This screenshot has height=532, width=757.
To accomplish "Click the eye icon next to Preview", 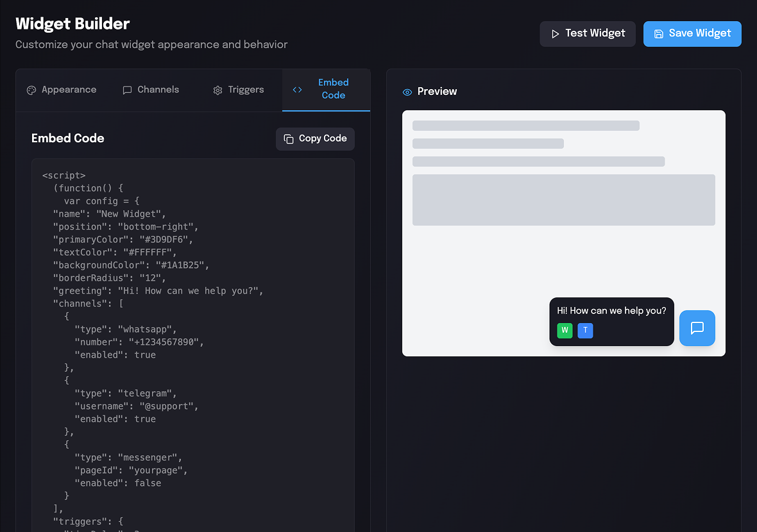I will 407,92.
